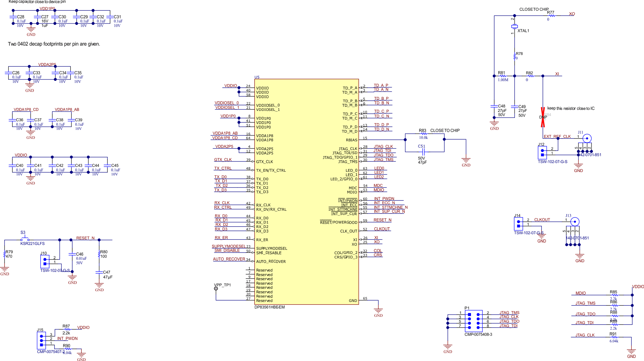Click the P1 JTAG connector symbol
Image resolution: width=644 pixels, height=361 pixels.
[473, 321]
